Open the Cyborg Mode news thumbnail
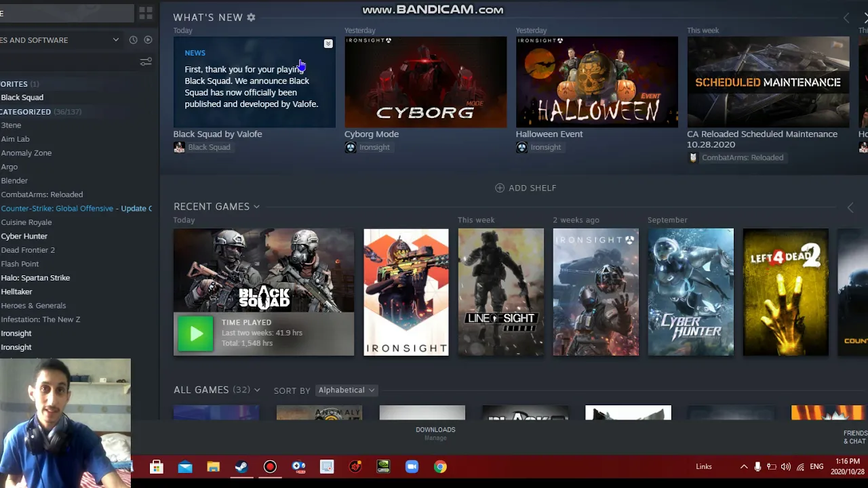 click(425, 82)
